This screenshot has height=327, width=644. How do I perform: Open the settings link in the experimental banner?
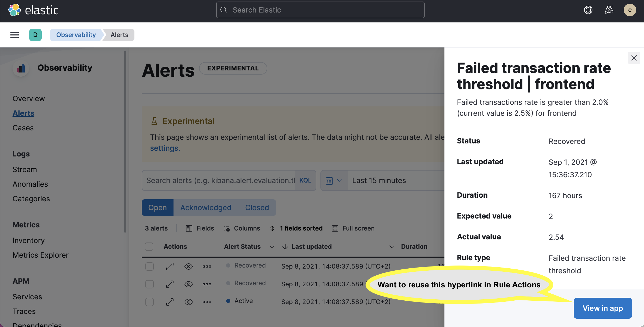click(x=164, y=148)
